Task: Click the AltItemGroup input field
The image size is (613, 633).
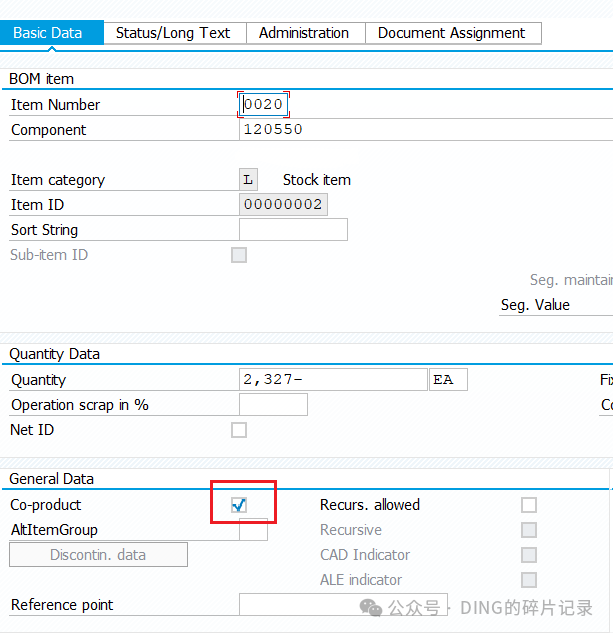Action: (253, 530)
